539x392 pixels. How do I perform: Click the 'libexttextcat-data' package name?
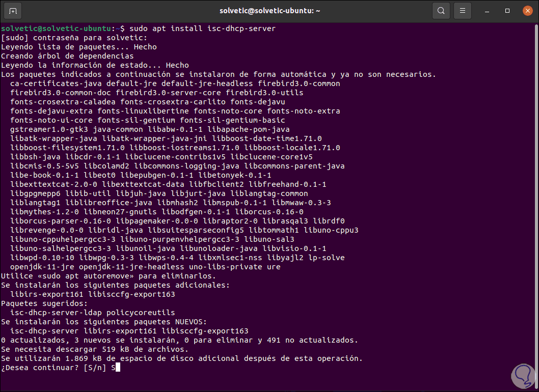pos(143,184)
